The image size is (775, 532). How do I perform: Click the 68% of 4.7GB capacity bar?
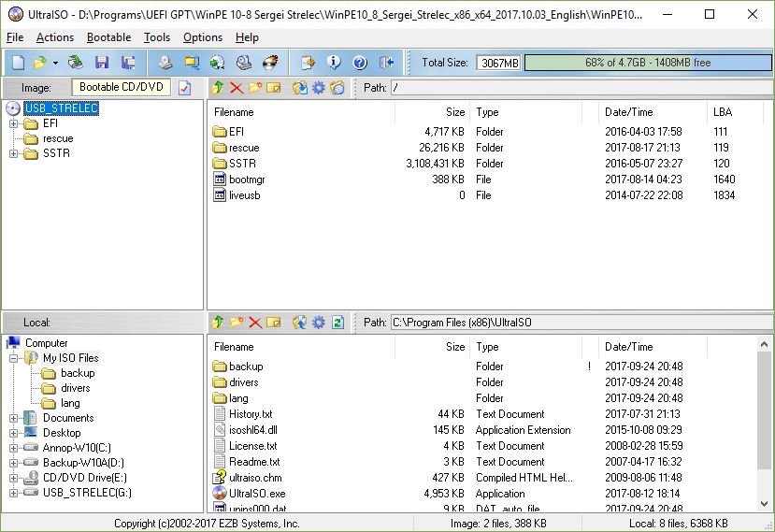[x=648, y=63]
